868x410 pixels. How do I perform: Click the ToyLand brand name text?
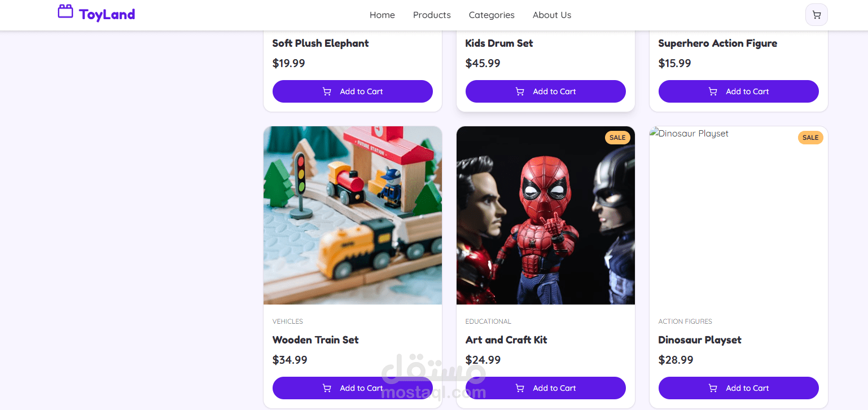tap(107, 15)
